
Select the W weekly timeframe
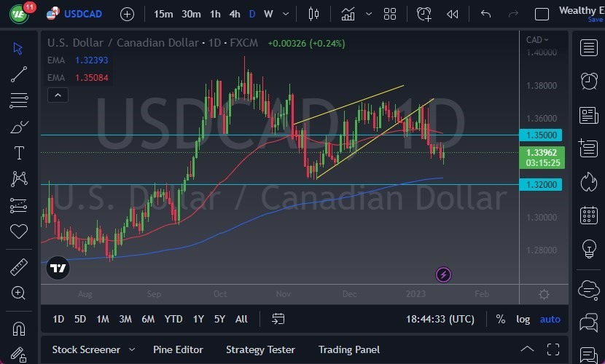point(268,15)
